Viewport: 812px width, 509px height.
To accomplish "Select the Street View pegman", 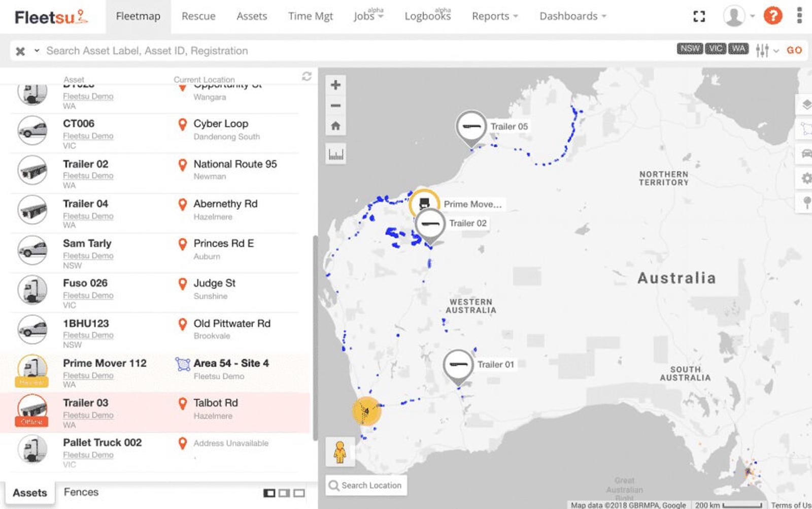I will click(340, 452).
